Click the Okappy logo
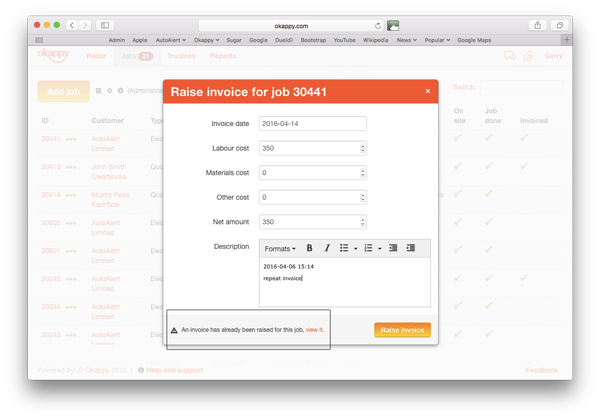Image resolution: width=600 pixels, height=419 pixels. 53,55
